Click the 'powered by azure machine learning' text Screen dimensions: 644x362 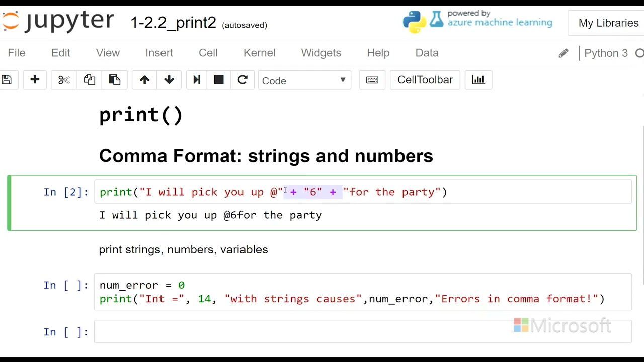pos(500,19)
